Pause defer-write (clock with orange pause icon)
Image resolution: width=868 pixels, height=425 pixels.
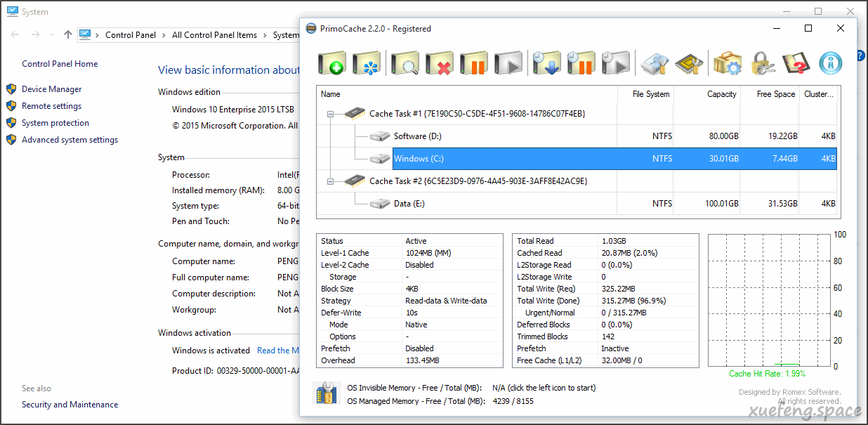[581, 63]
